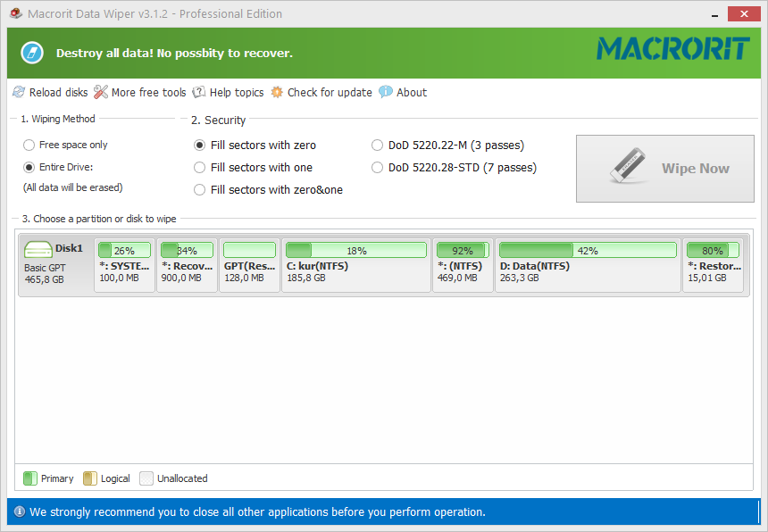Click the 26% usage bar

point(124,250)
